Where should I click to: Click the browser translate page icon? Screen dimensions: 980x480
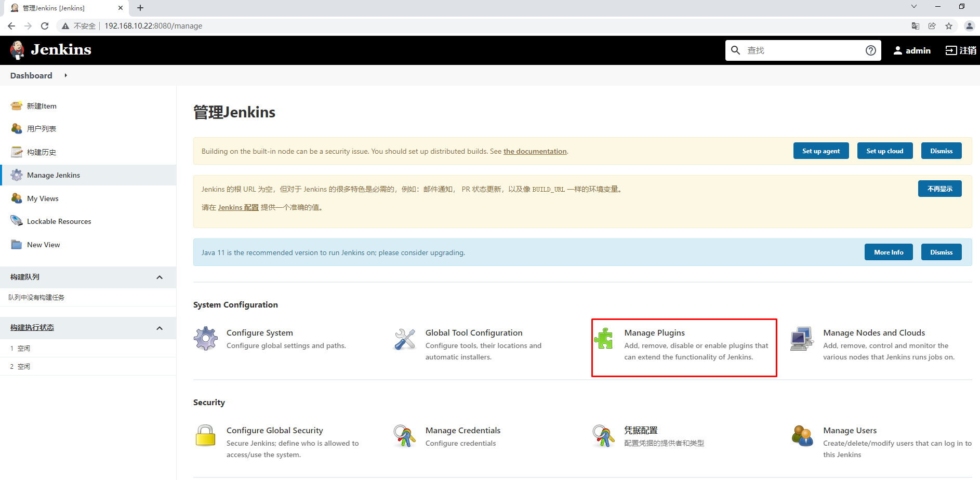coord(916,26)
